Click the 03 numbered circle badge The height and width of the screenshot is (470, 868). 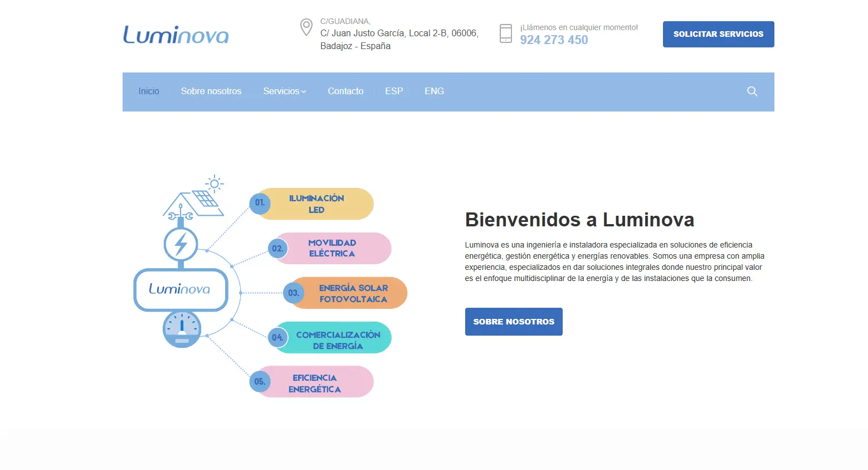click(293, 293)
